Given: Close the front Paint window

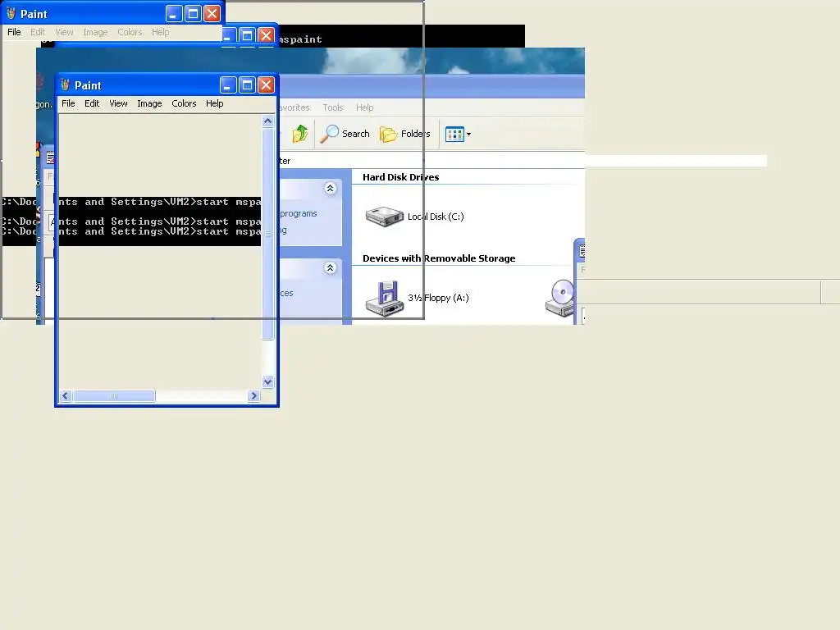Looking at the screenshot, I should (x=267, y=84).
